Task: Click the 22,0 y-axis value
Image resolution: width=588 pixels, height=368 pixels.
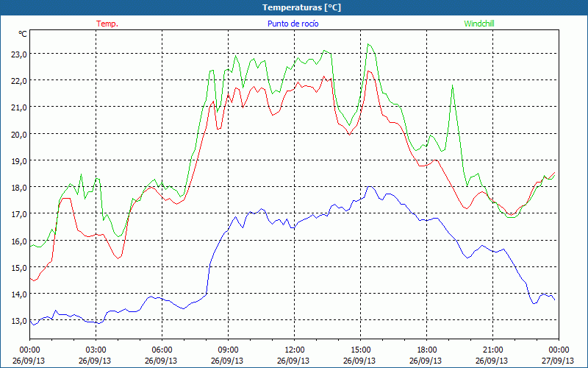Action: tap(19, 81)
